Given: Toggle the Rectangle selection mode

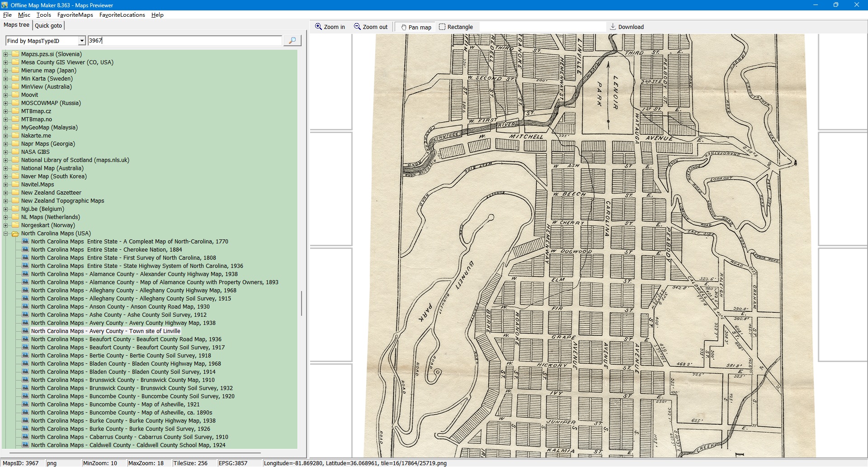Looking at the screenshot, I should (x=456, y=27).
